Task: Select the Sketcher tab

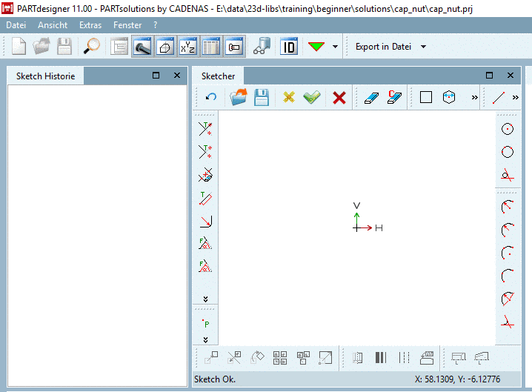Action: coord(218,76)
